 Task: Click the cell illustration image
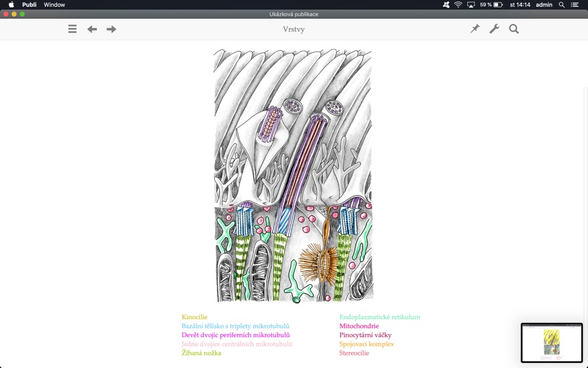pos(293,176)
